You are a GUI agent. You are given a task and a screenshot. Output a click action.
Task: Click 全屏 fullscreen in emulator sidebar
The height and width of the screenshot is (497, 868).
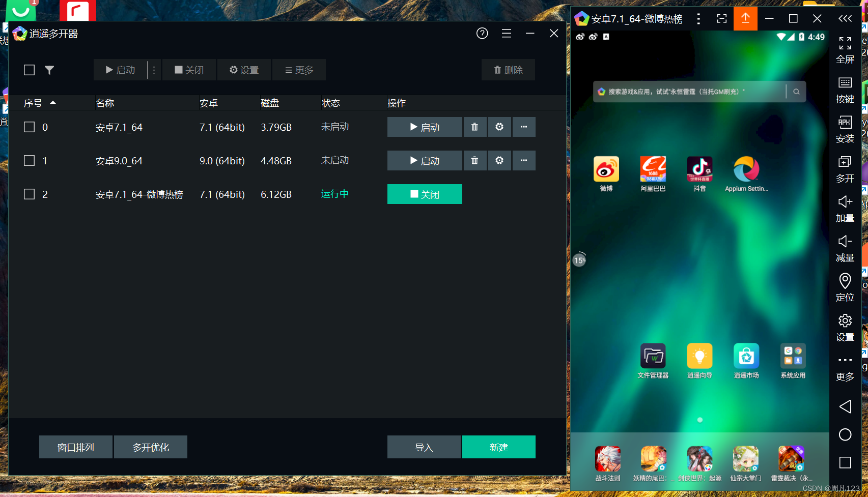[x=845, y=50]
